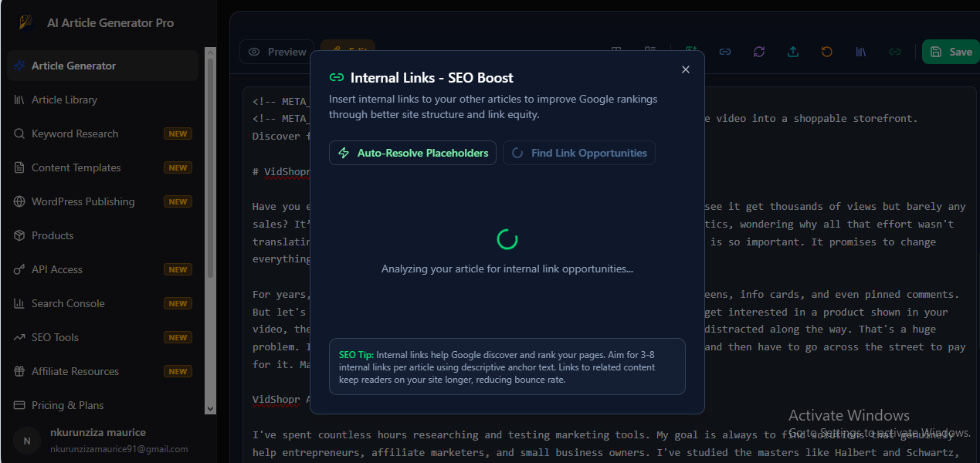980x463 pixels.
Task: Click the Pricing & Plans card icon
Action: point(19,405)
